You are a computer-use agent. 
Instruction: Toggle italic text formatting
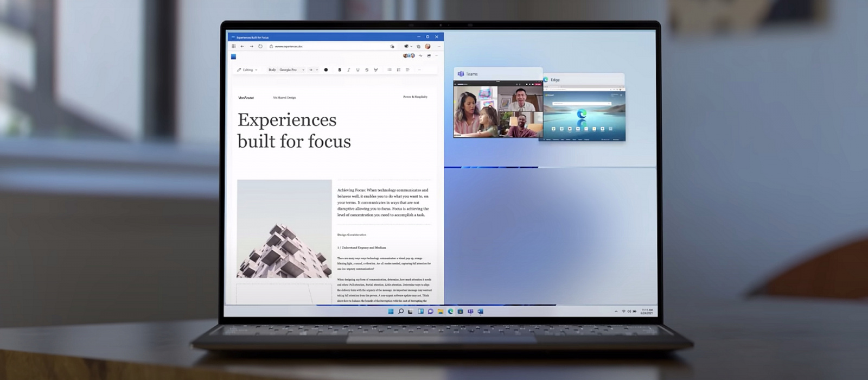348,70
